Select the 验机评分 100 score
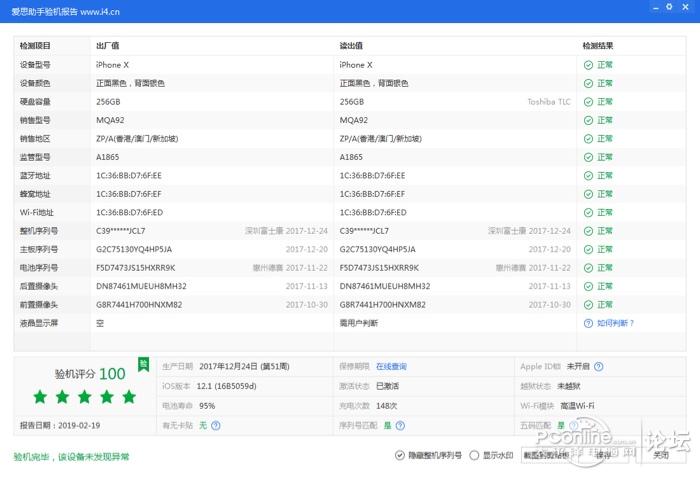Viewport: 700px width, 477px height. [90, 374]
